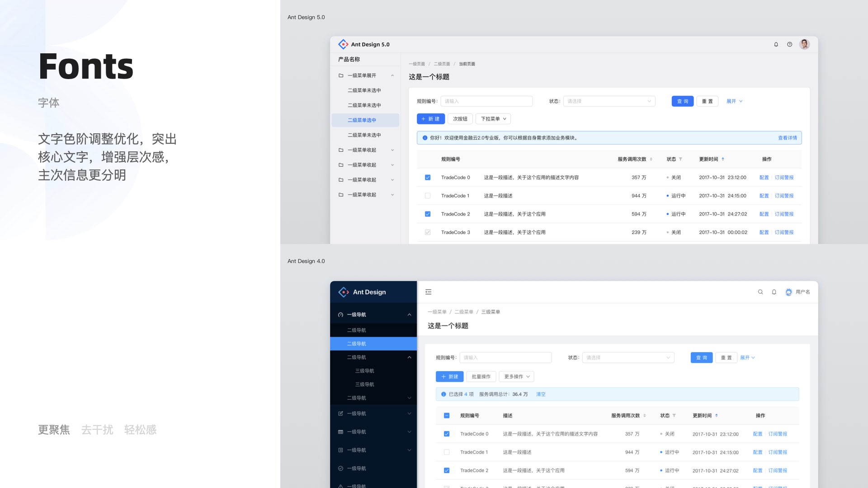Open the 查看详情 link in alert banner
The image size is (868, 488).
point(788,138)
